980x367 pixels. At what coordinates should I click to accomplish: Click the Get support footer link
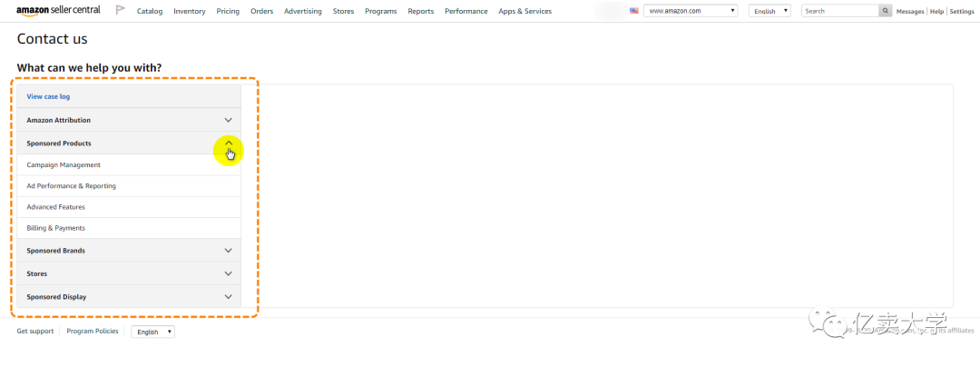[x=35, y=332]
